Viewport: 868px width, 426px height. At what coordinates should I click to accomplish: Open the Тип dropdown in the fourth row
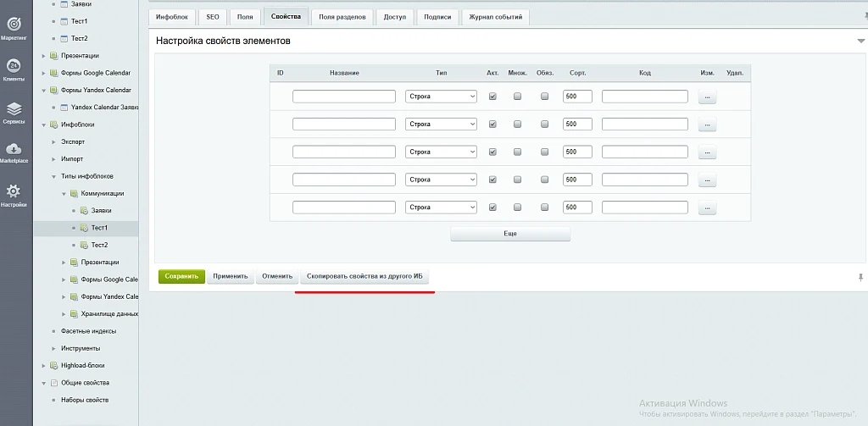441,180
